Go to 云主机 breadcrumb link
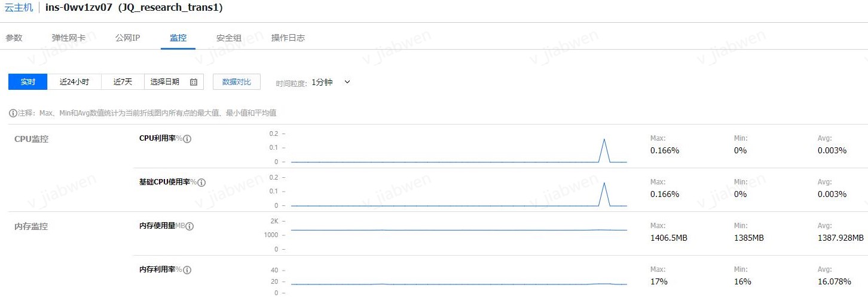 pyautogui.click(x=19, y=8)
